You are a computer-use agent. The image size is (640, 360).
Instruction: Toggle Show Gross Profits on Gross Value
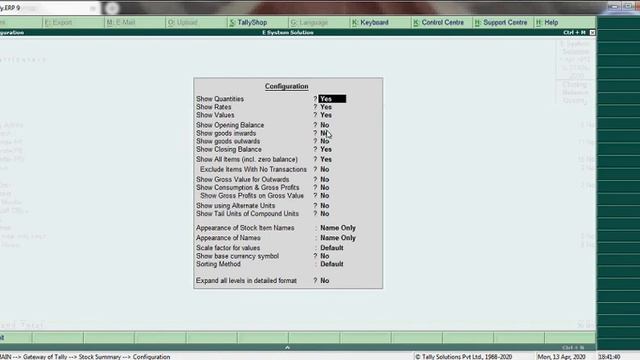(324, 196)
